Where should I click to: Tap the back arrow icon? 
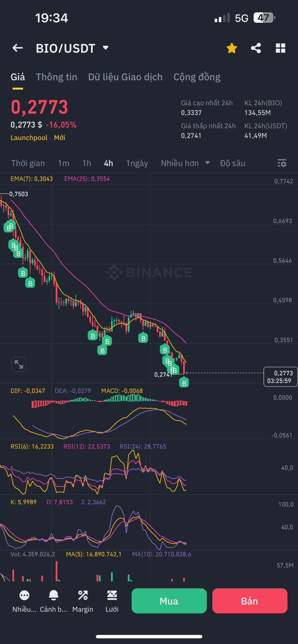point(17,48)
